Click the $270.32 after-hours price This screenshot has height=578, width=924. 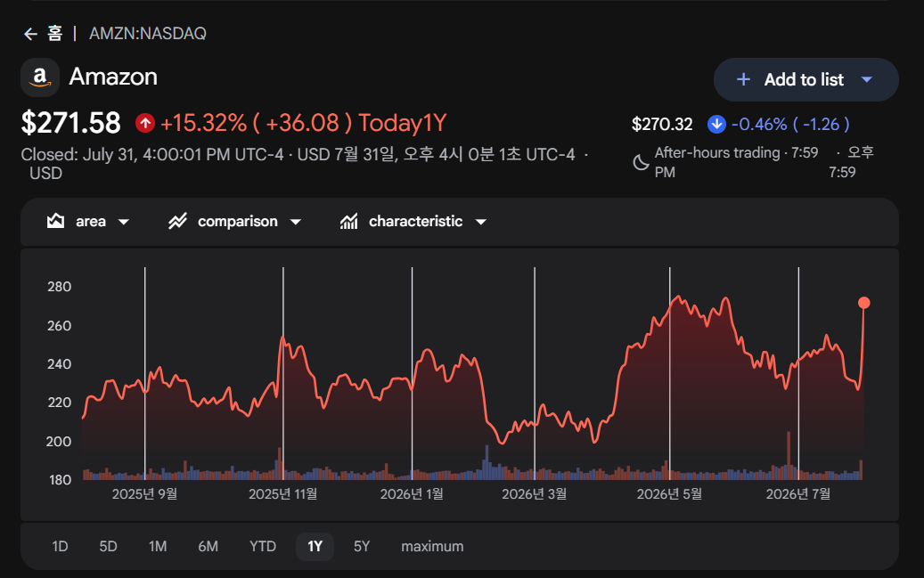662,125
